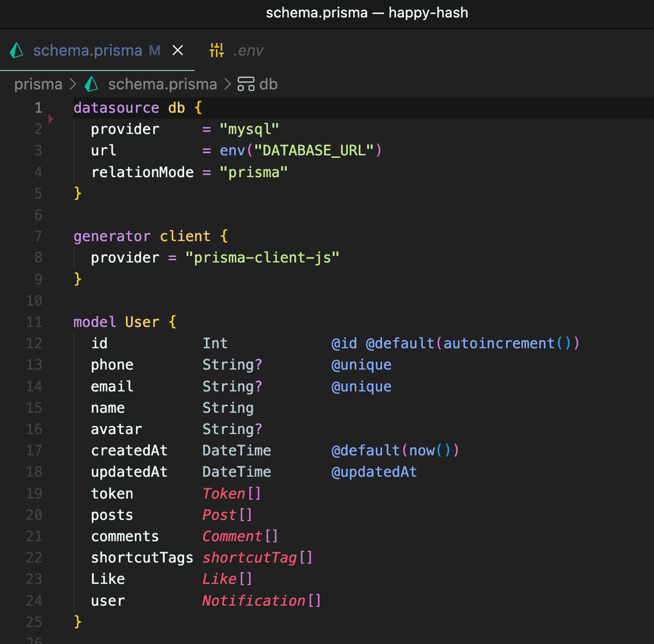Select the prisma folder breadcrumb
Screen dimensions: 654x644
38,84
